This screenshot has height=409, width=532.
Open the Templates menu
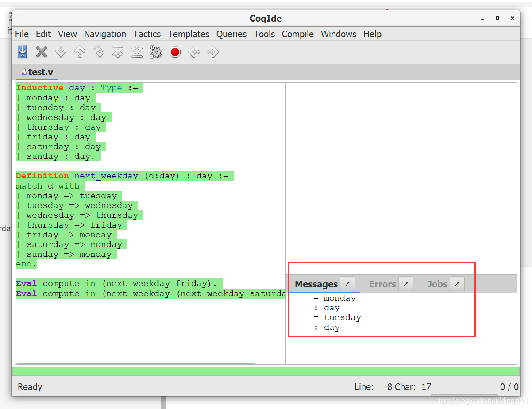189,34
